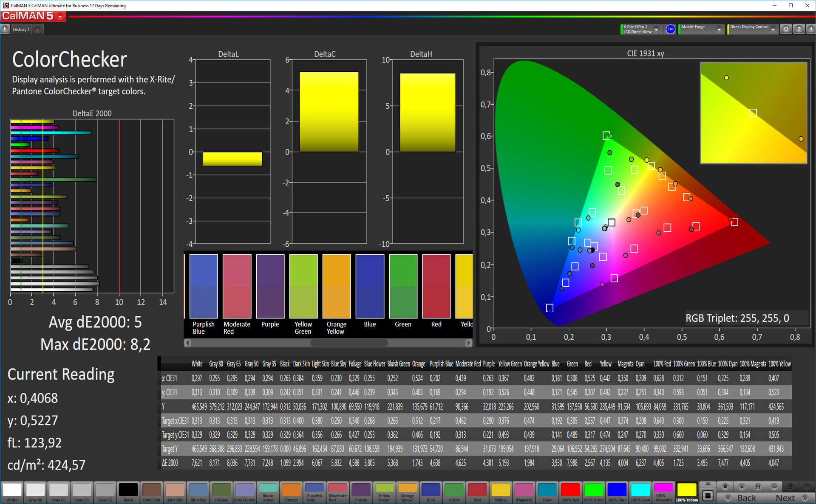This screenshot has height=504, width=816.
Task: Click the play arrow beside History 1
Action: [5, 29]
